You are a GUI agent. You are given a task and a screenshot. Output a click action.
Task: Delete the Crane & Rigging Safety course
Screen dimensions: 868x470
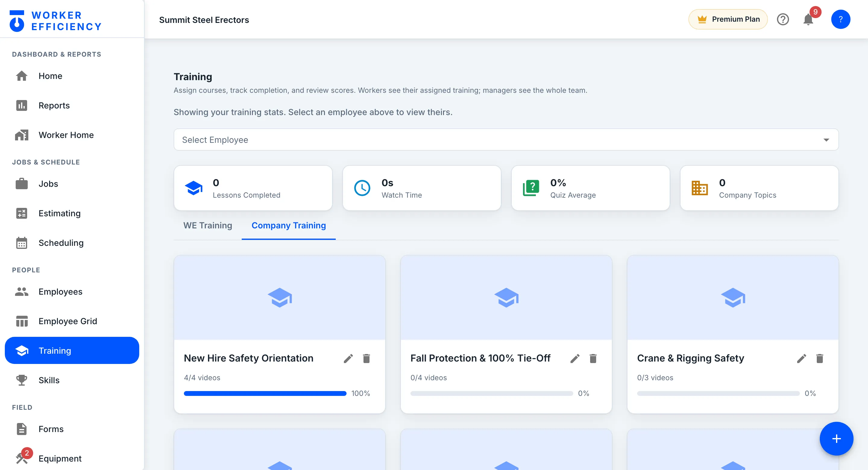820,359
